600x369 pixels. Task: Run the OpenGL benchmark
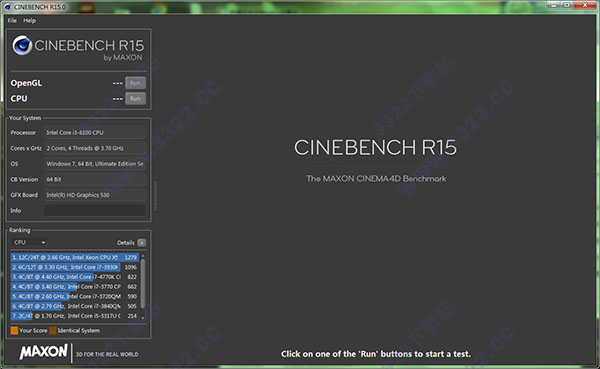coord(135,83)
